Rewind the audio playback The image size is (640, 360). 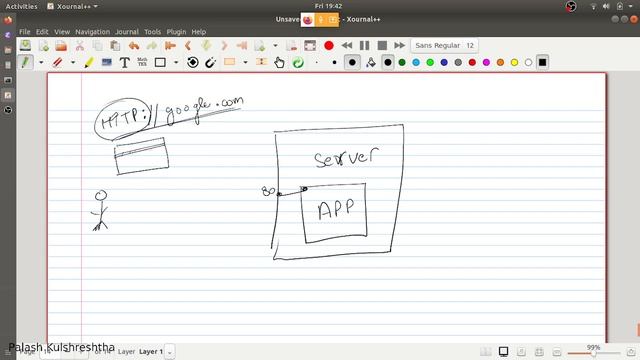(347, 45)
